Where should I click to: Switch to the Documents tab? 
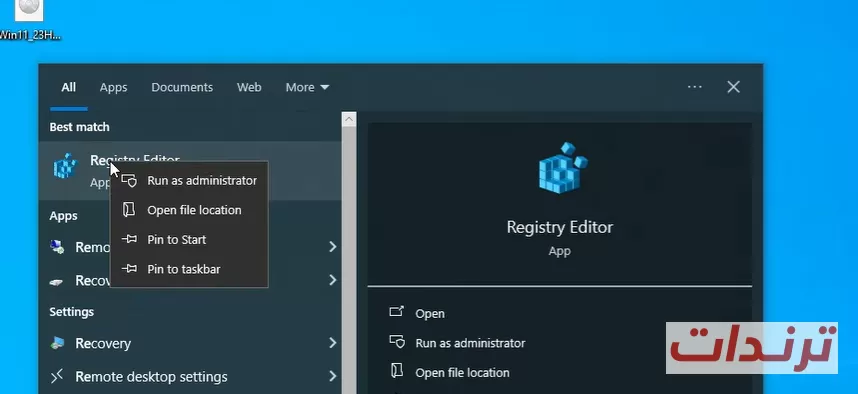182,88
